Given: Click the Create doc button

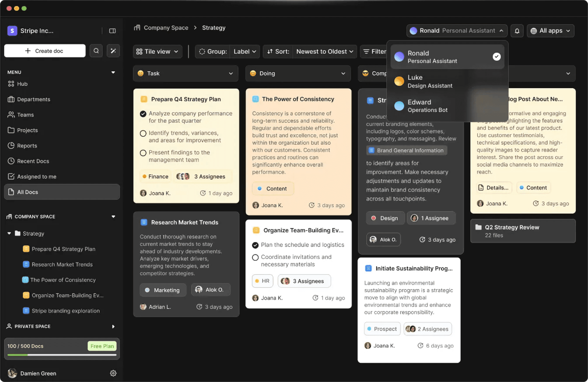Looking at the screenshot, I should [x=45, y=51].
